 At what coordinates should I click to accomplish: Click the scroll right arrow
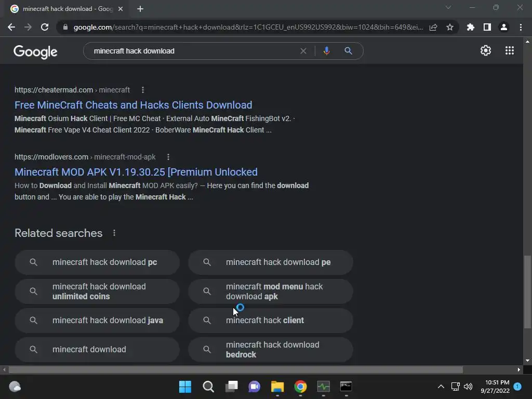(x=519, y=369)
